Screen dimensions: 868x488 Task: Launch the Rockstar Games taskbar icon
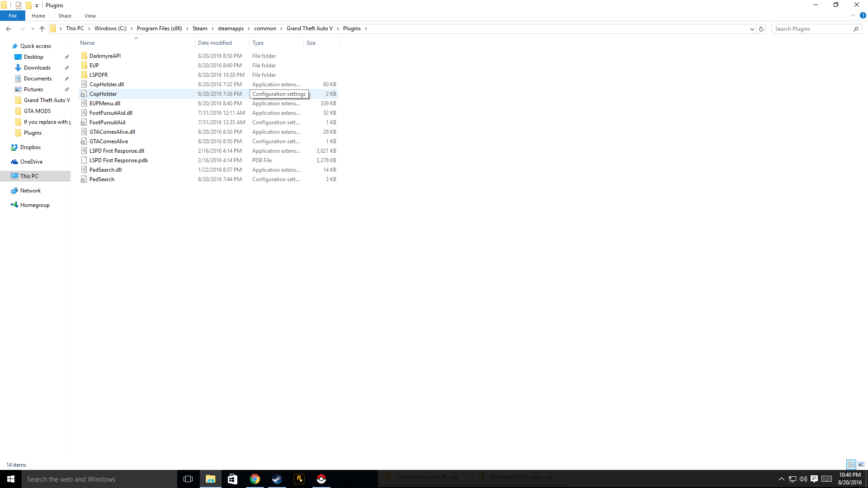(x=299, y=479)
